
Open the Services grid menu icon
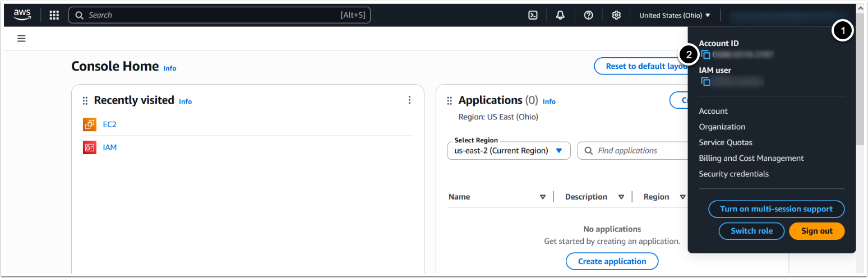[54, 15]
